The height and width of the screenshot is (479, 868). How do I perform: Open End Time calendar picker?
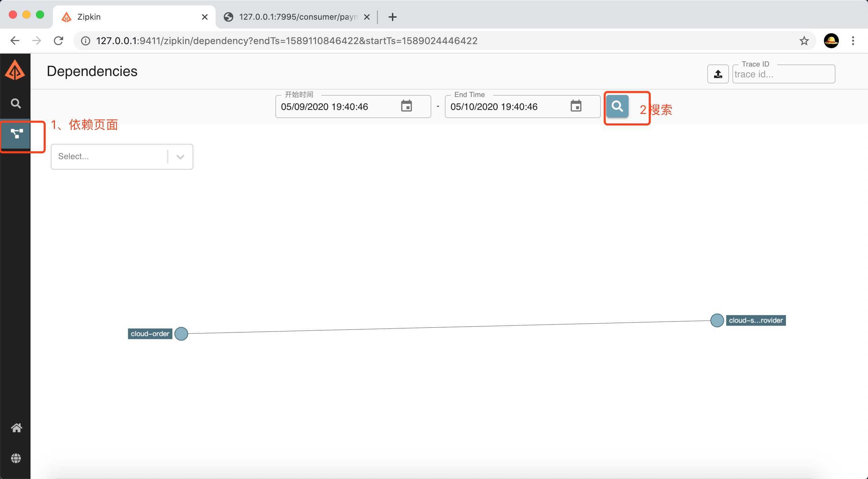tap(576, 106)
